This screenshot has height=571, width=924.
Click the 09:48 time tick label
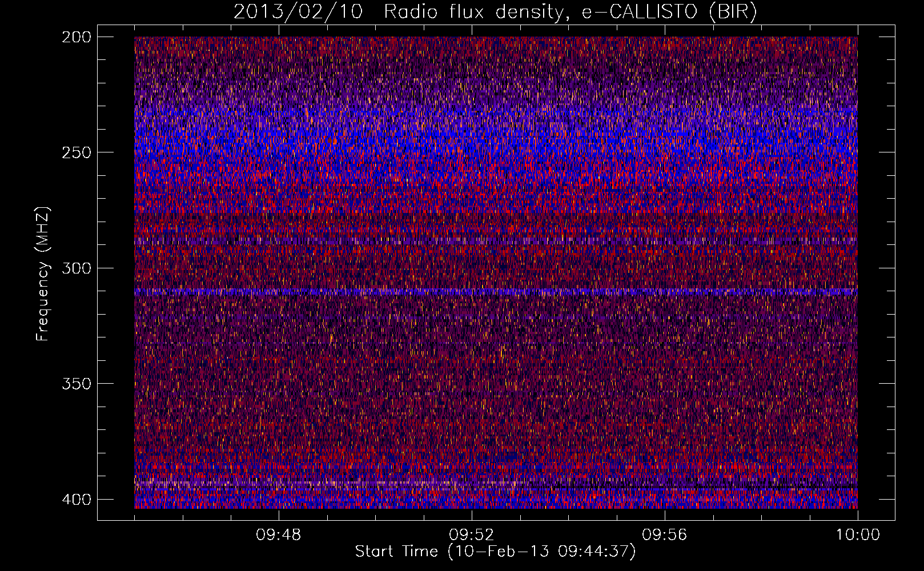[279, 535]
